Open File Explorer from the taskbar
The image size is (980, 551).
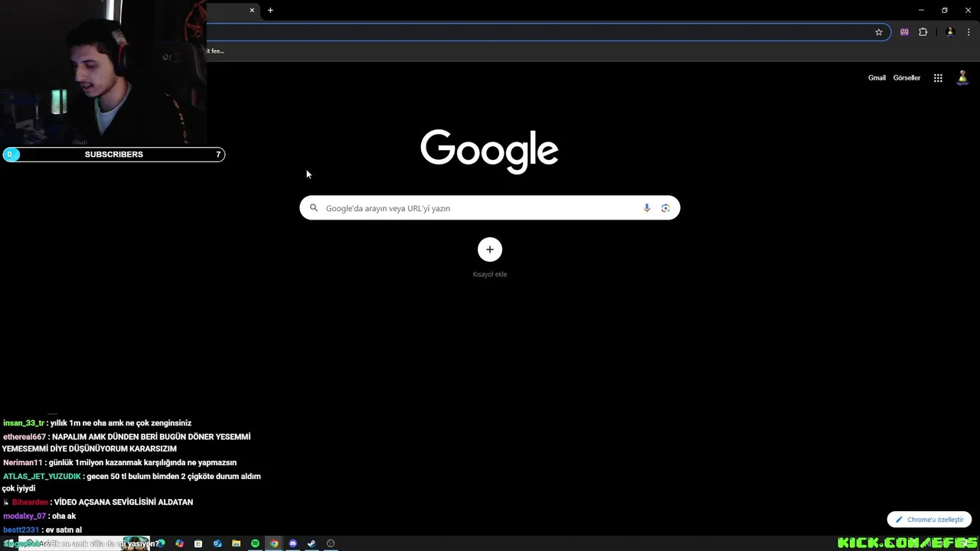236,543
